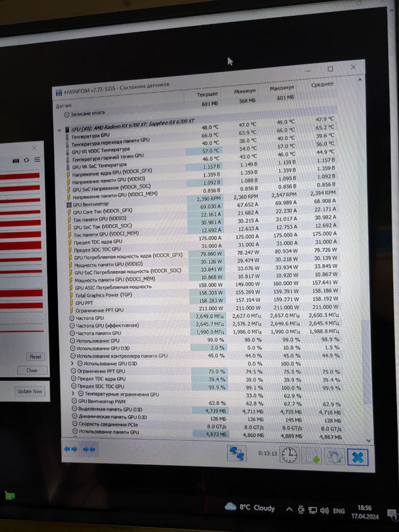Screen dimensions: 399x532
Task: Click the Текущее column header
Action: tap(207, 94)
